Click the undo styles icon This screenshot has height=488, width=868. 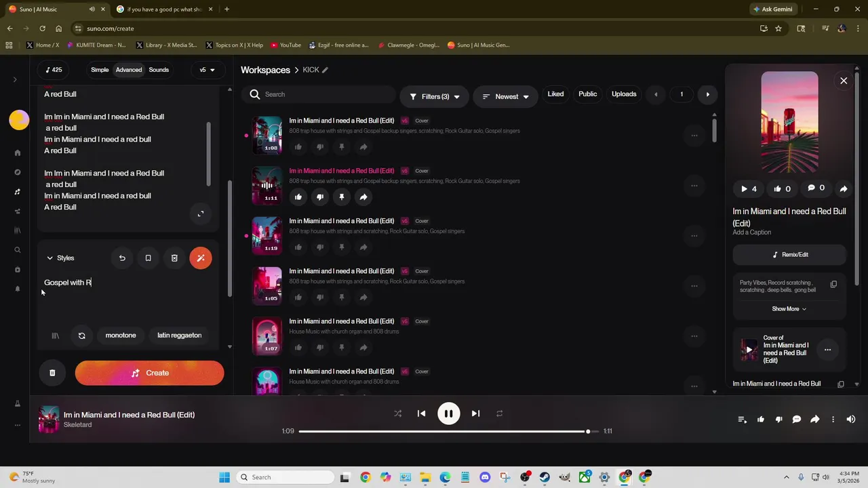[x=122, y=258]
